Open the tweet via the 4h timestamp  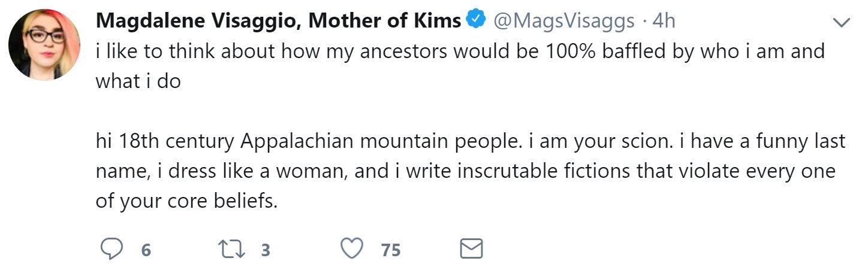(x=663, y=21)
